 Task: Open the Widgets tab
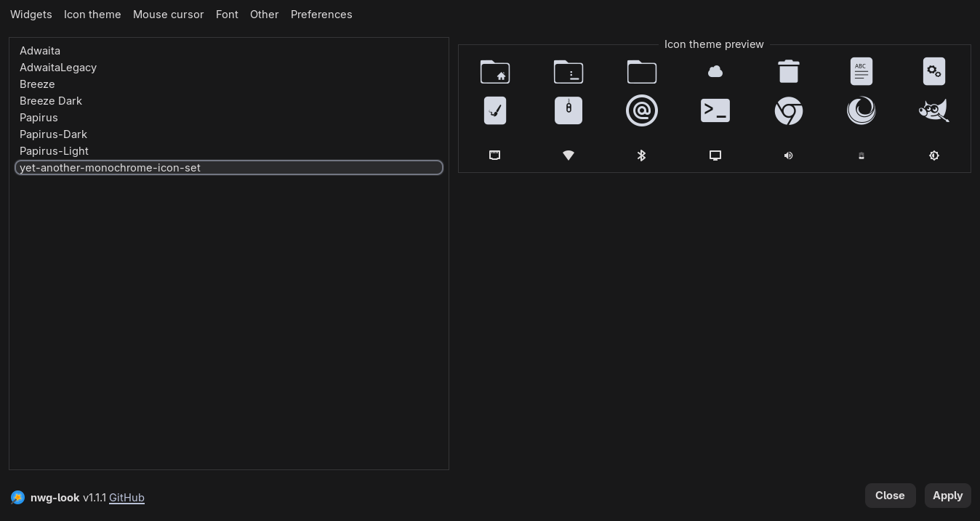31,15
